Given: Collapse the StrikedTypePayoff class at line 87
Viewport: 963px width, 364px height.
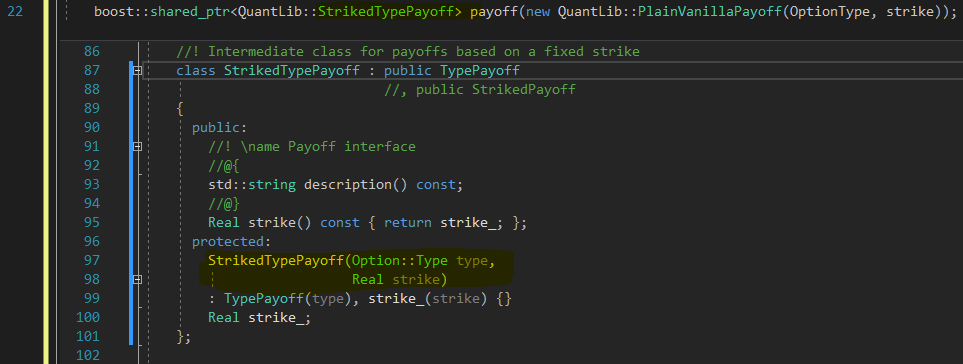Looking at the screenshot, I should (138, 71).
